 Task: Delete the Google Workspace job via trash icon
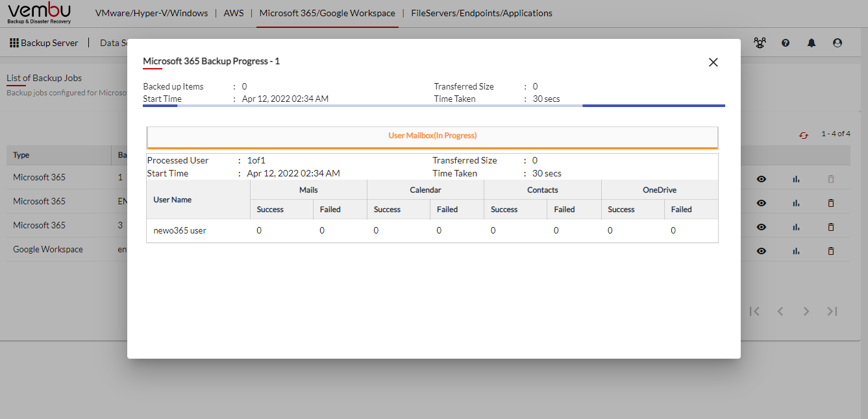(x=831, y=251)
